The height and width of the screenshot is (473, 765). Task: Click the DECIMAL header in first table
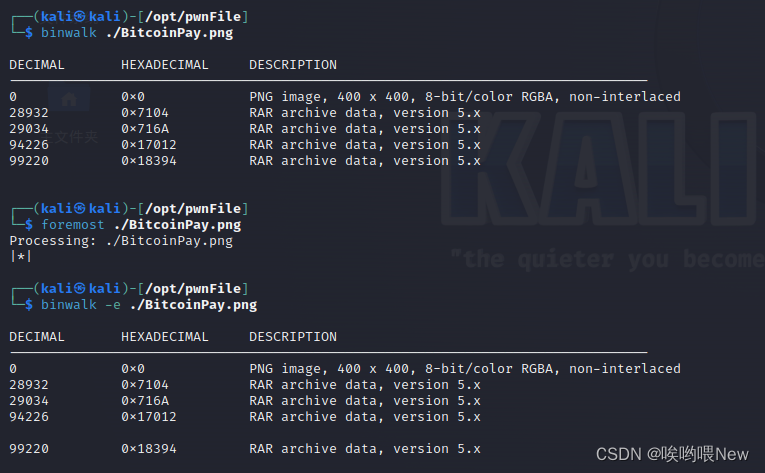click(x=37, y=65)
